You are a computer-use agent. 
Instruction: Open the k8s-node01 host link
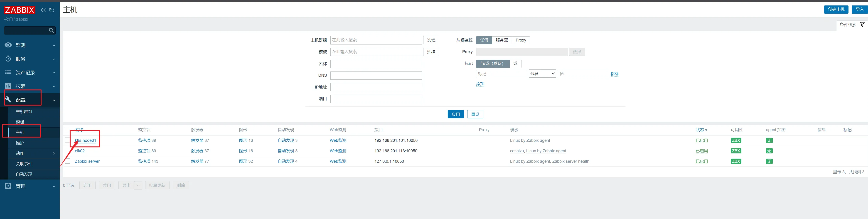click(86, 140)
